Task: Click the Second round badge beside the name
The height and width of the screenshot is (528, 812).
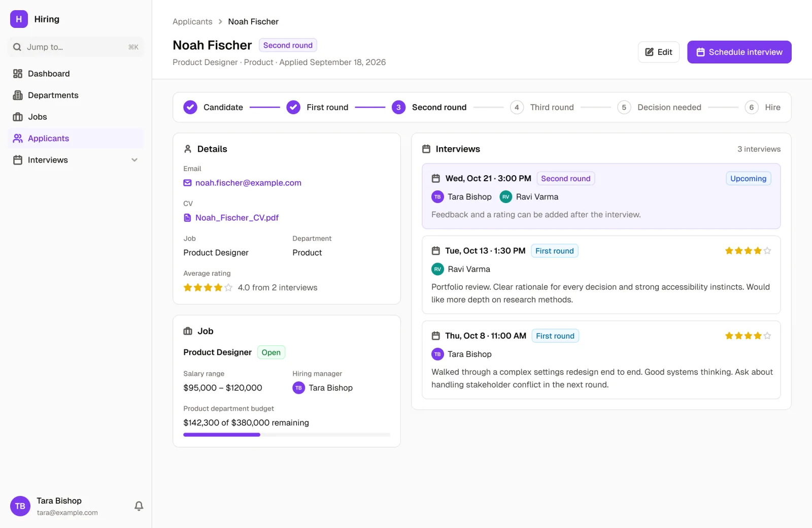Action: [288, 45]
